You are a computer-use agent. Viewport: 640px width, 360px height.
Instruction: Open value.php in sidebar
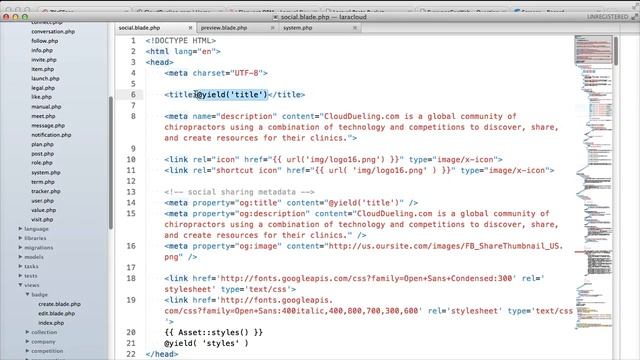[44, 210]
